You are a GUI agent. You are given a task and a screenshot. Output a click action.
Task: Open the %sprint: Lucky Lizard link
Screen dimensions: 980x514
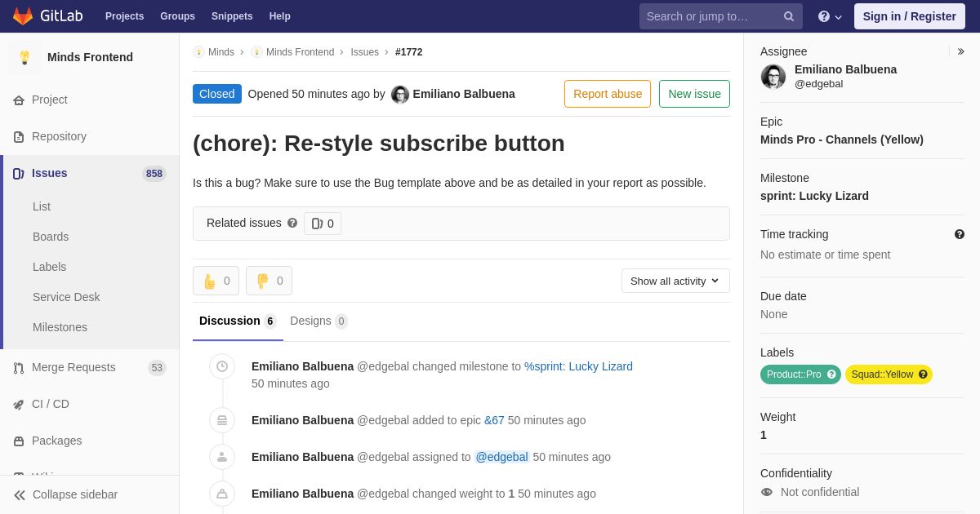(x=578, y=366)
